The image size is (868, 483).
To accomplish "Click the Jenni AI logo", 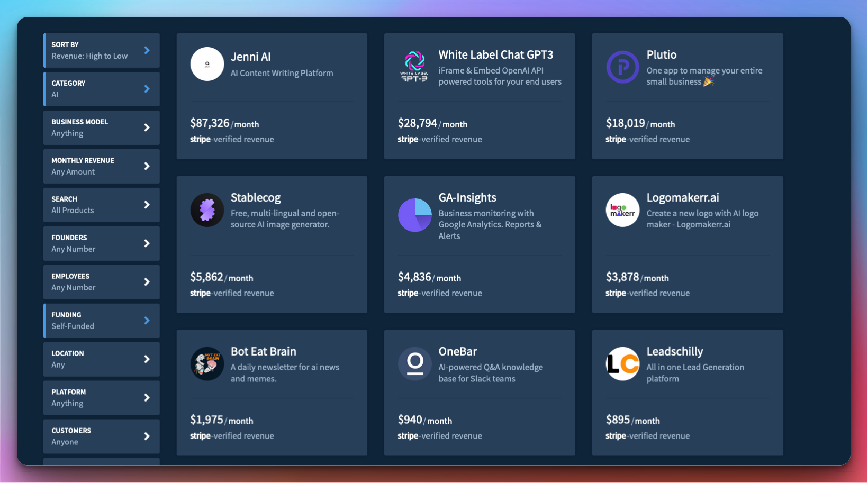I will pyautogui.click(x=207, y=64).
